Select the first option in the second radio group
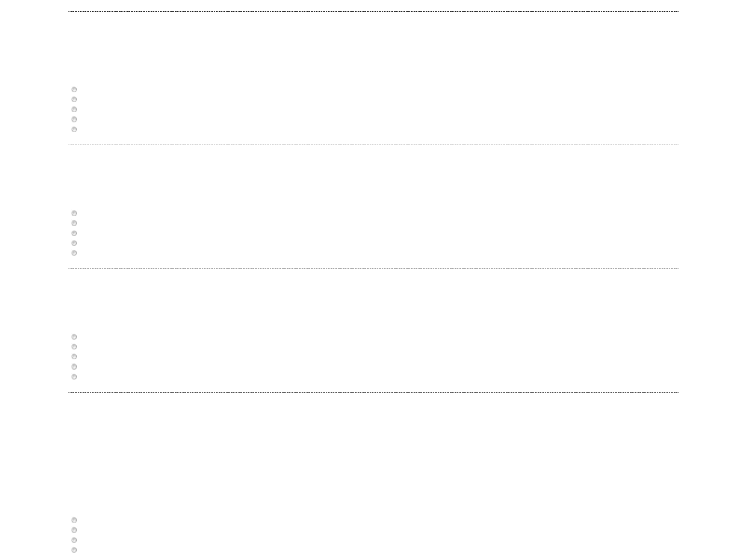747x560 pixels. click(74, 214)
